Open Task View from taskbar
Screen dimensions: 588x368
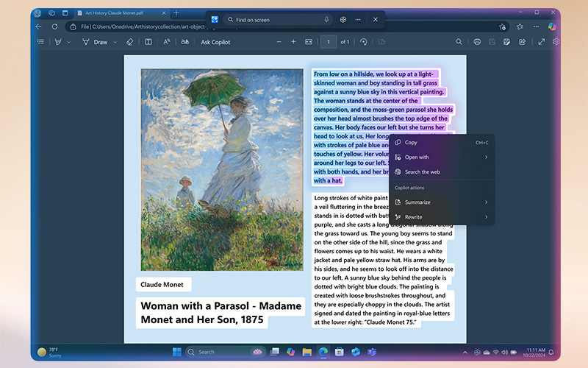coord(275,352)
